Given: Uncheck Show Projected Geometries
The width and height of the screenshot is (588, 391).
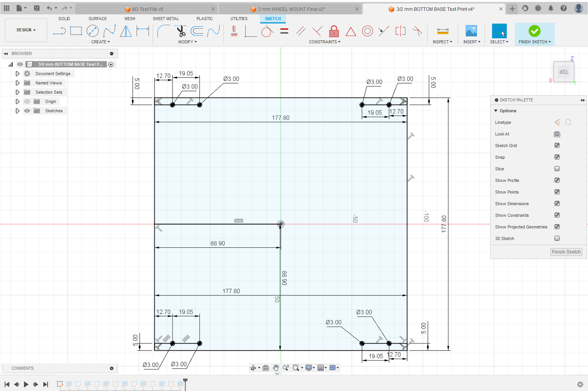Looking at the screenshot, I should pos(557,227).
